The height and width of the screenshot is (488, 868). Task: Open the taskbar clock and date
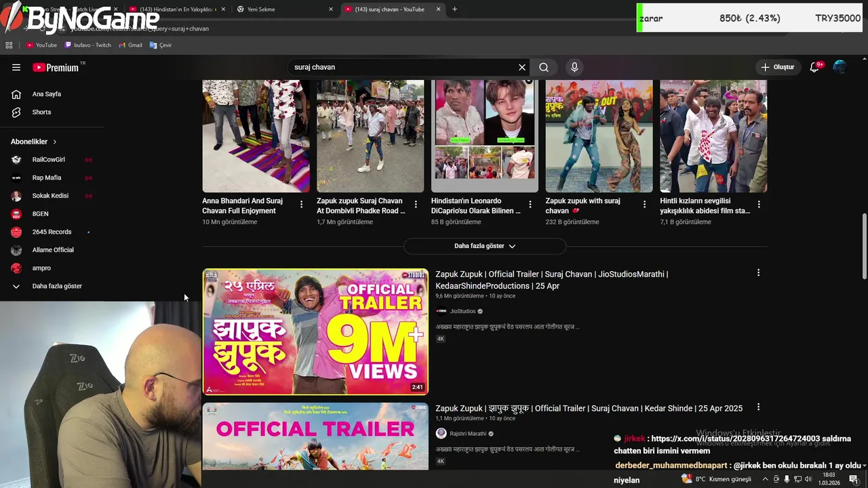pos(829,479)
